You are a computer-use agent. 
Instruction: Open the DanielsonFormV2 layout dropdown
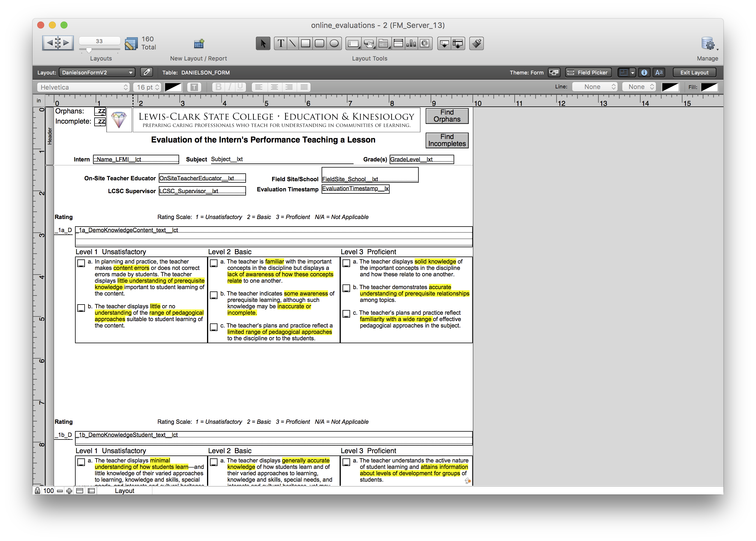[97, 73]
